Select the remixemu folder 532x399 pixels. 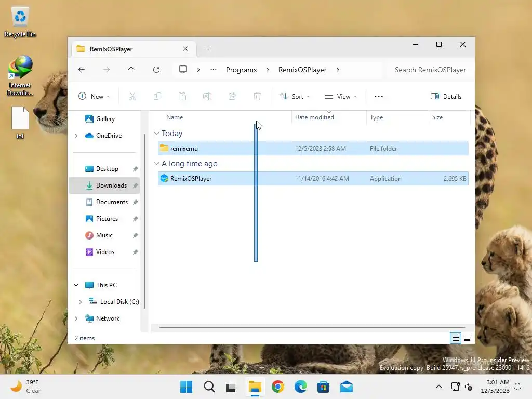tap(313, 148)
